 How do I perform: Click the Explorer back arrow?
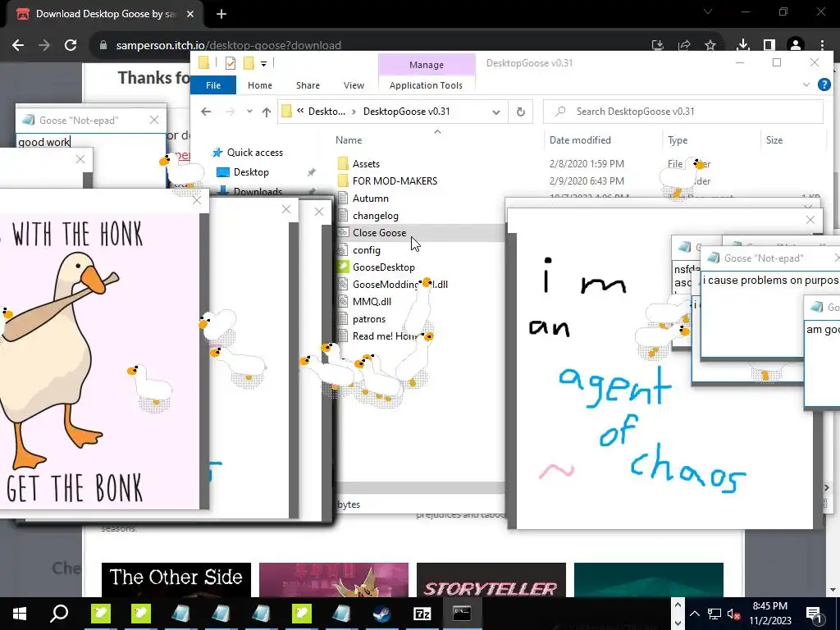206,112
